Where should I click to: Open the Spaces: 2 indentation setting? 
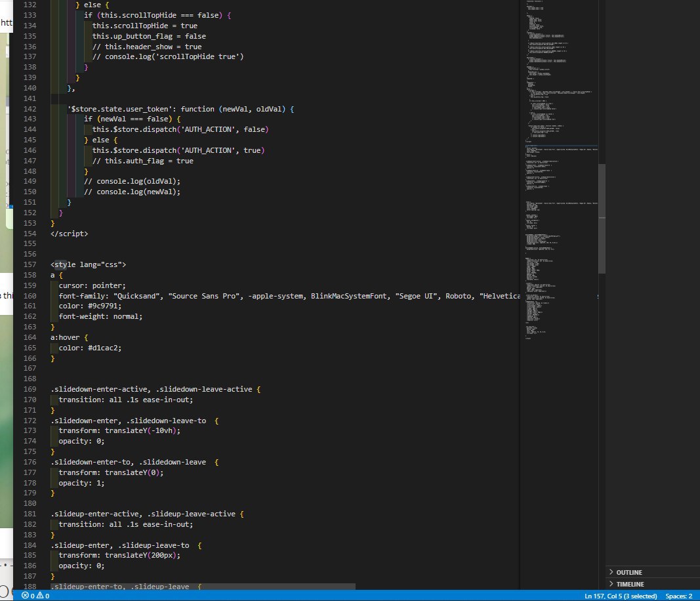pyautogui.click(x=678, y=596)
